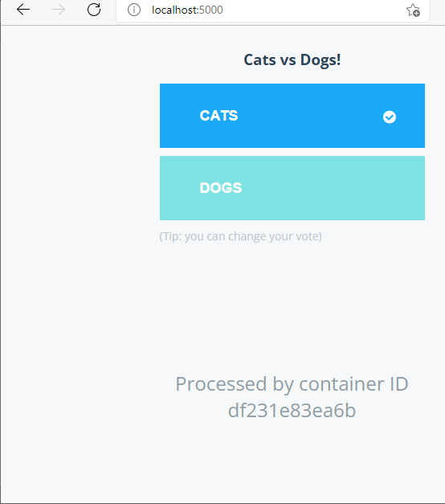This screenshot has height=504, width=445.
Task: Add this page to favorites with star icon
Action: point(413,10)
